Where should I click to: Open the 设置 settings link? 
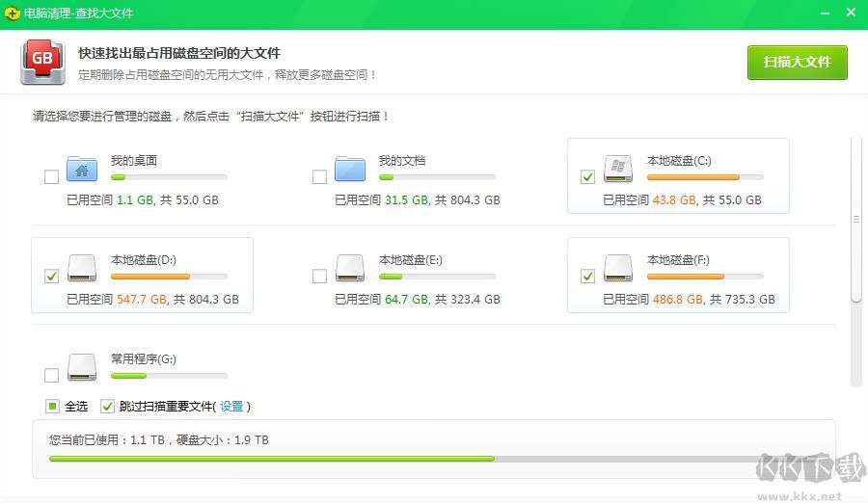(231, 407)
